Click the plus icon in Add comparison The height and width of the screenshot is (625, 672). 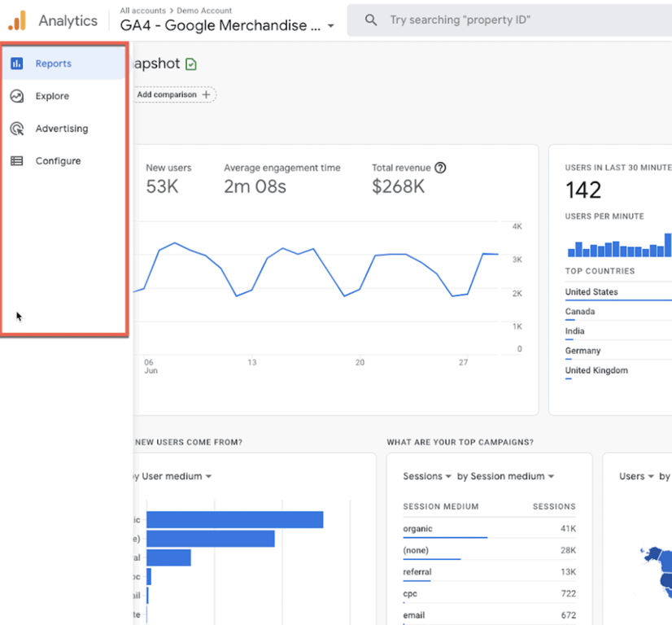point(206,94)
